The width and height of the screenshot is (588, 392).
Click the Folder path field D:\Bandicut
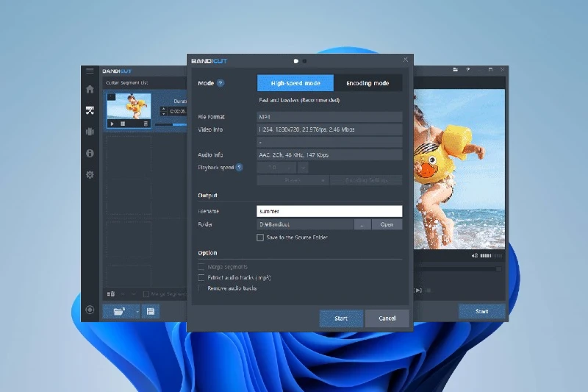coord(305,225)
